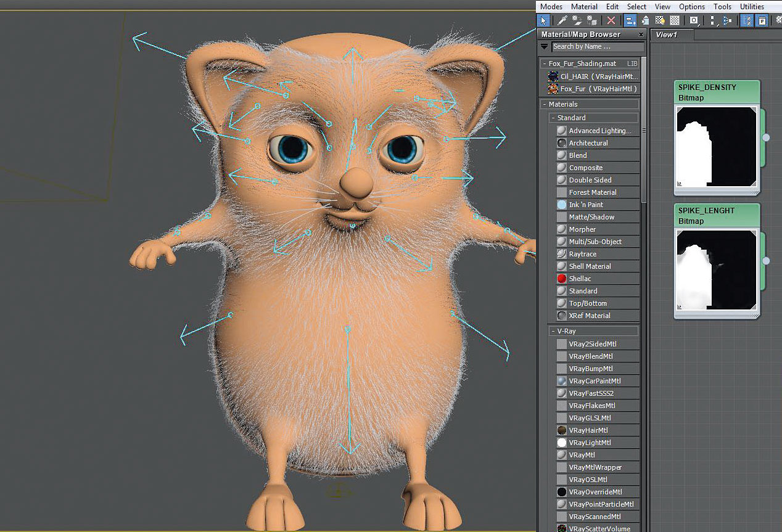
Task: Open the View menu
Action: [x=662, y=7]
